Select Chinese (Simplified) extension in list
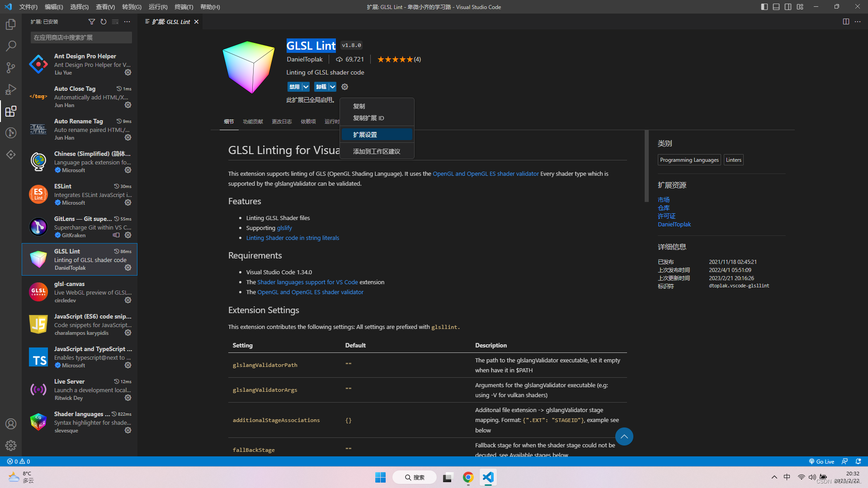The width and height of the screenshot is (868, 488). [80, 162]
